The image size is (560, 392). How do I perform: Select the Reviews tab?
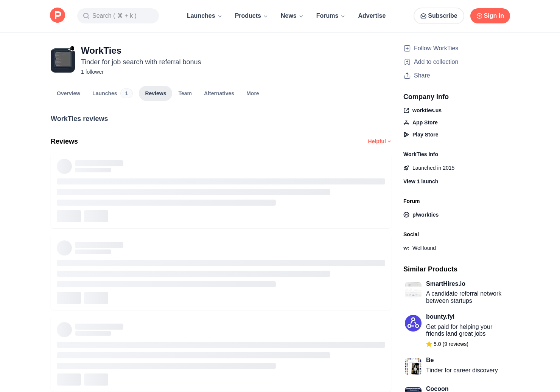156,93
